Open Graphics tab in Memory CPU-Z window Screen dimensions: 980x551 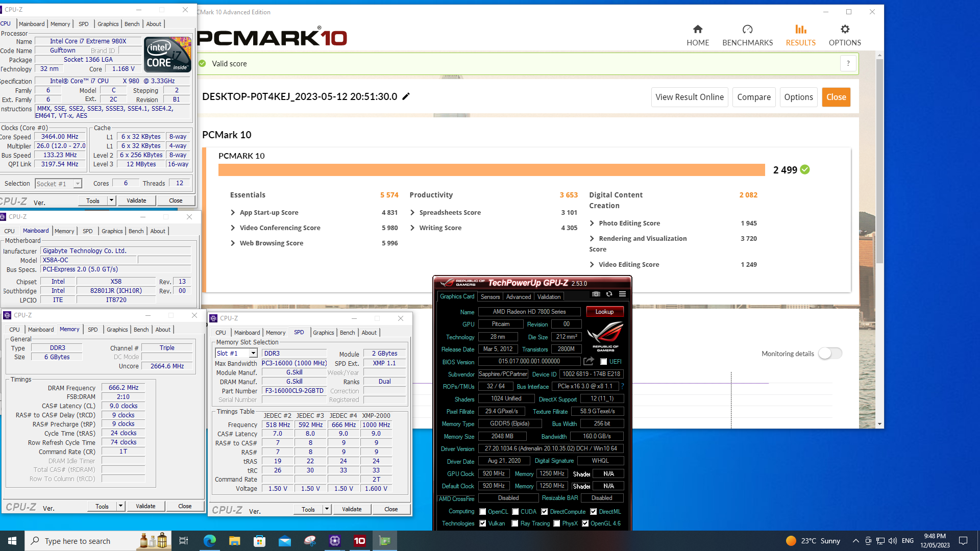point(117,330)
